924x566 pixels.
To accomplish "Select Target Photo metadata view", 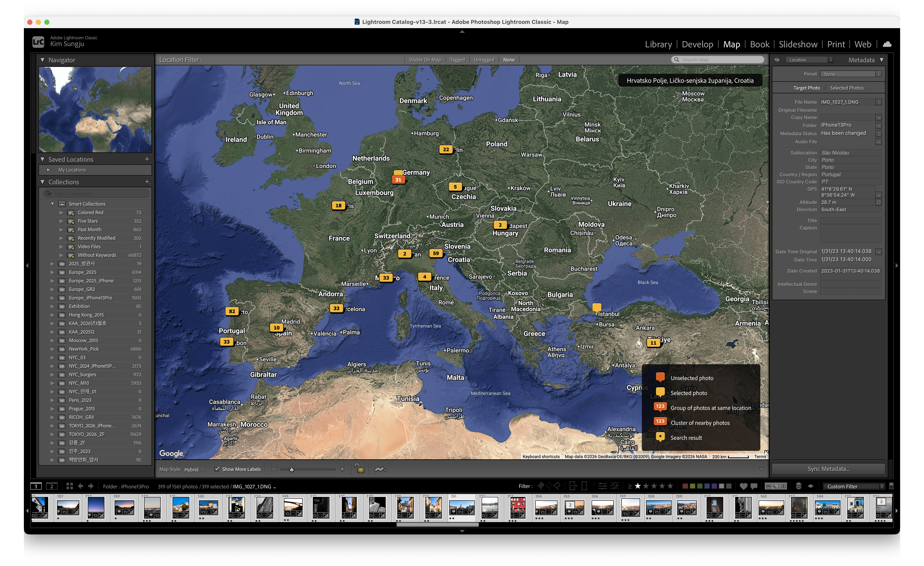I will [x=806, y=88].
